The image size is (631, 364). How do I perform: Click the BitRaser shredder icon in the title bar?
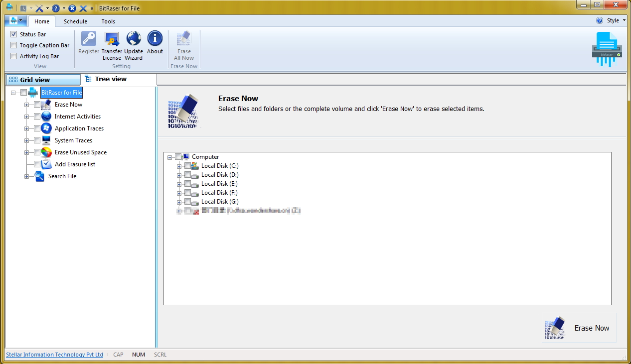point(9,7)
